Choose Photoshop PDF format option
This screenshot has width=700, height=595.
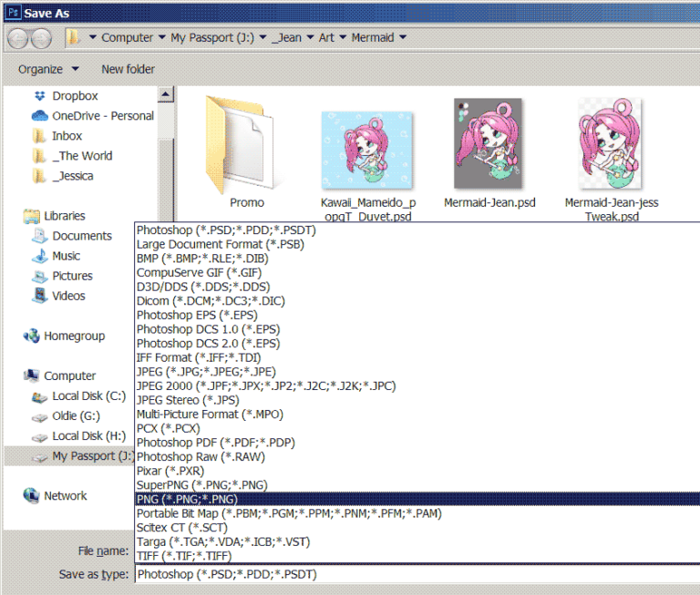417,443
